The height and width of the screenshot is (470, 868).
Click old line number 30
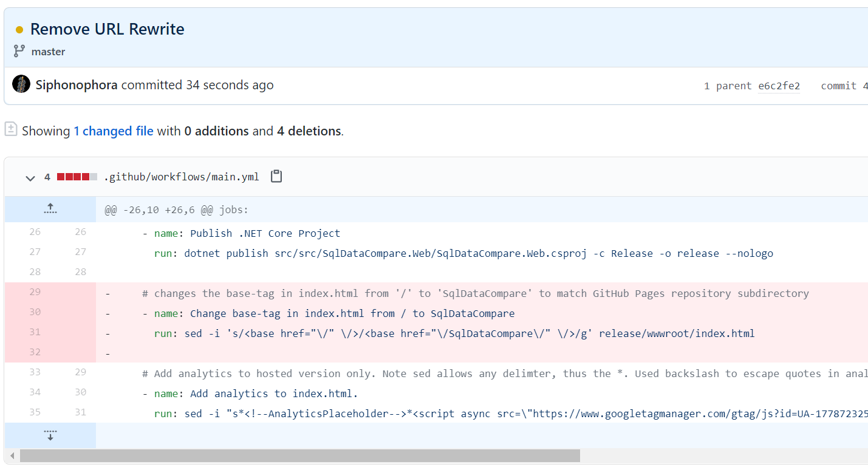click(x=35, y=312)
